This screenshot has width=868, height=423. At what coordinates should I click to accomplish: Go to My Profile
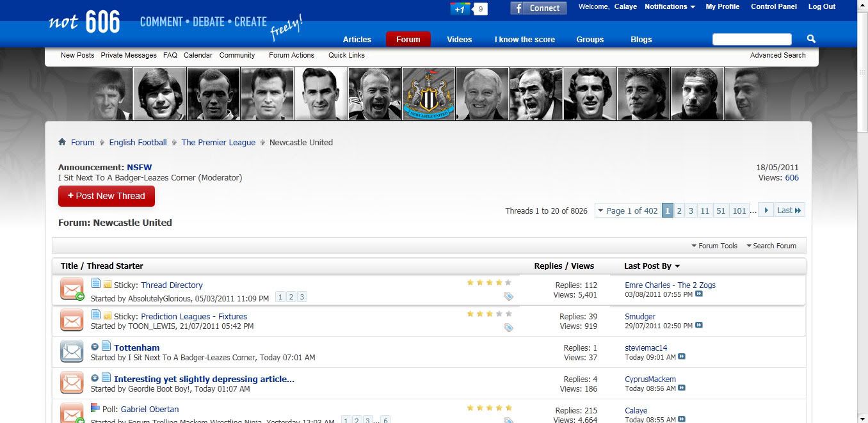tap(722, 7)
